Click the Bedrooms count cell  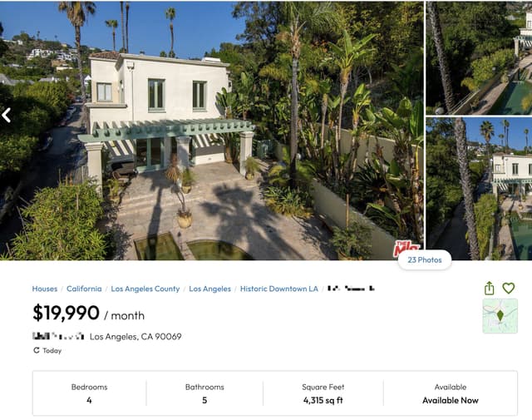pyautogui.click(x=89, y=393)
